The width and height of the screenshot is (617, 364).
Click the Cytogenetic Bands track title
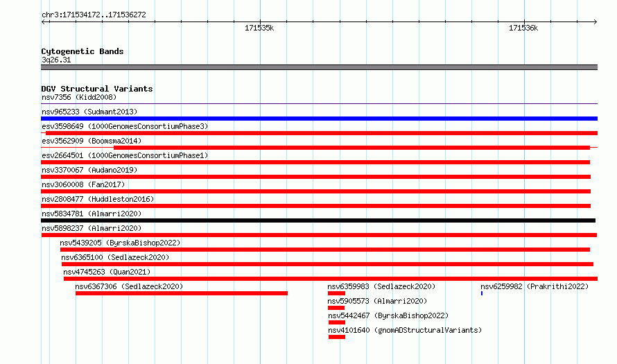coord(82,51)
